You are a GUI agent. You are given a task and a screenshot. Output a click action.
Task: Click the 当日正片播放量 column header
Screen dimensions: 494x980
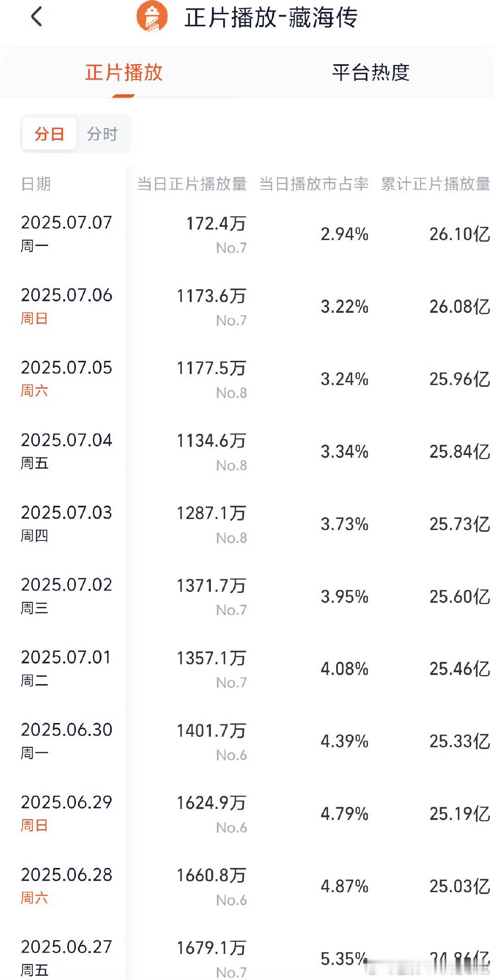192,184
